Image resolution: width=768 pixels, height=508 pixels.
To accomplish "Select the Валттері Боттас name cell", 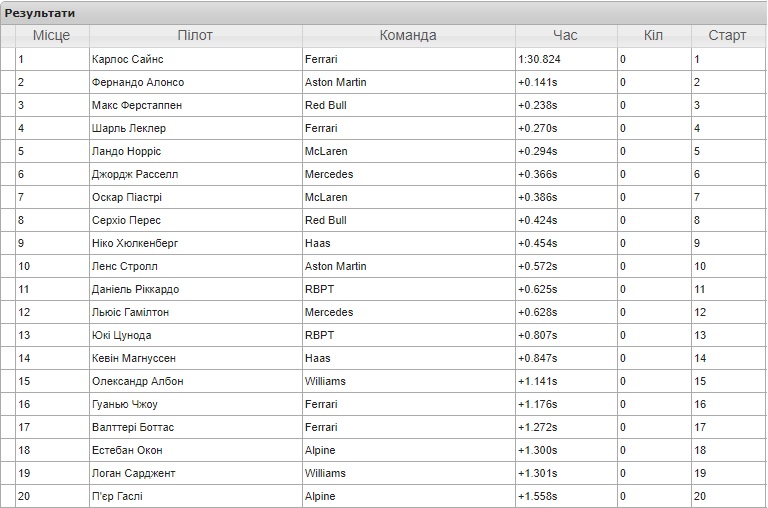I will 195,428.
